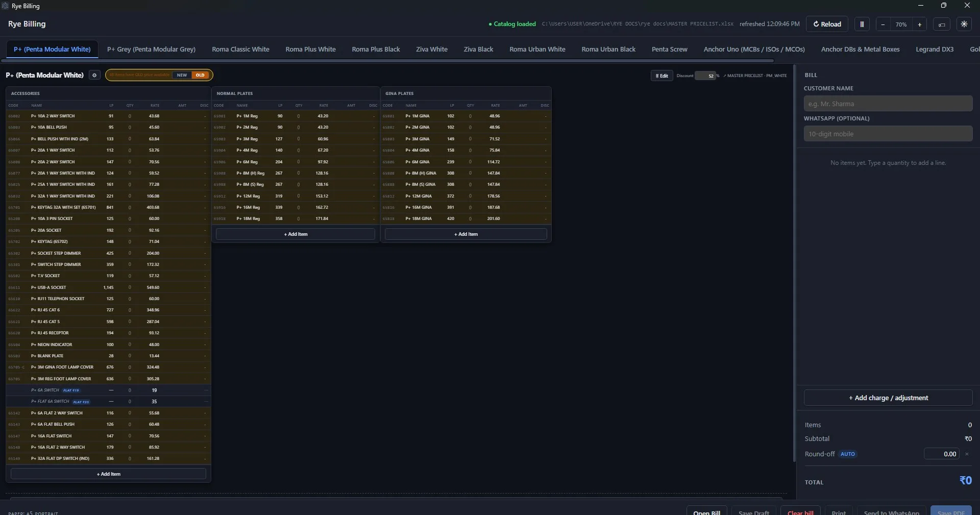
Task: Open section settings gear beside P+ title
Action: tap(94, 75)
